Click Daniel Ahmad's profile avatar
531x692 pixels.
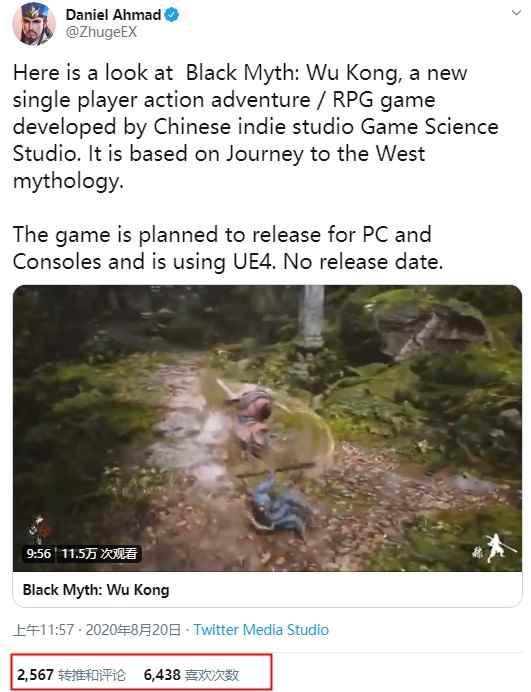point(34,23)
